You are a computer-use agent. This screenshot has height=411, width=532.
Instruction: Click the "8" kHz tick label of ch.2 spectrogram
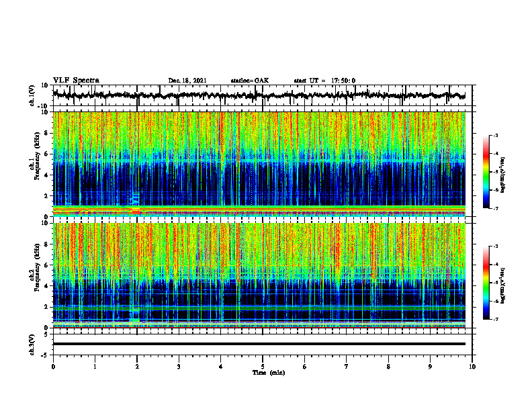coord(47,244)
